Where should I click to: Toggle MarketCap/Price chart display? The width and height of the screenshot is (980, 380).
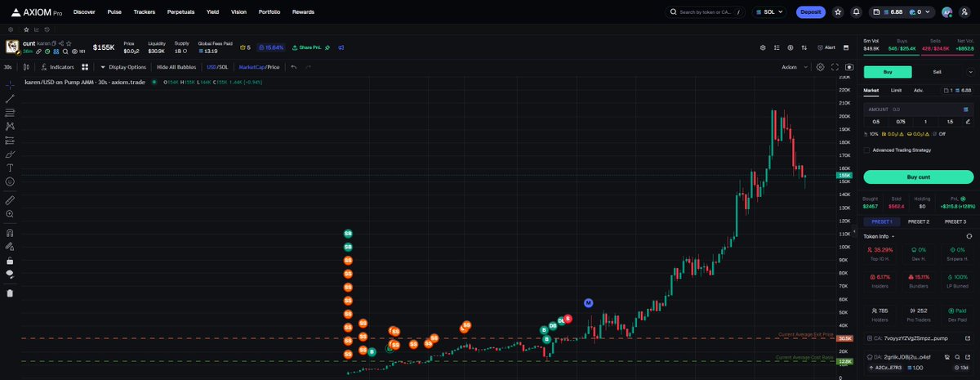coord(259,67)
